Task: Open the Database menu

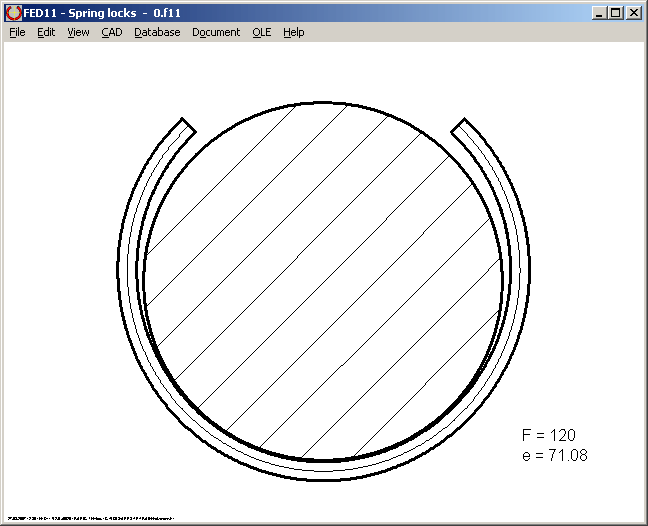Action: [x=157, y=32]
